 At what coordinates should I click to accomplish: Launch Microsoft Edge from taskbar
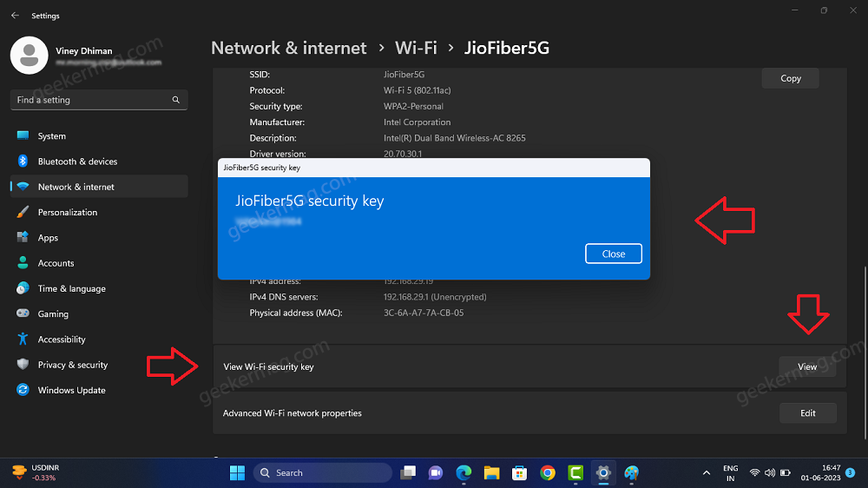464,472
